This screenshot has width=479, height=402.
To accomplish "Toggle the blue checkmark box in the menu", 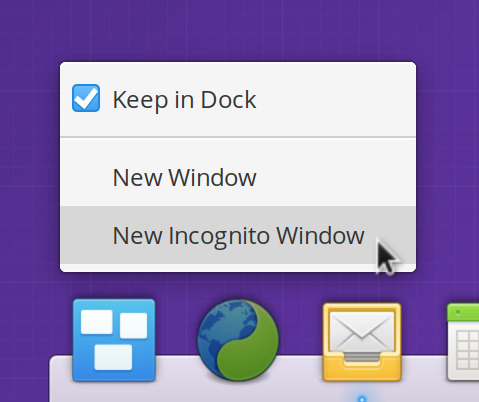I will 86,98.
